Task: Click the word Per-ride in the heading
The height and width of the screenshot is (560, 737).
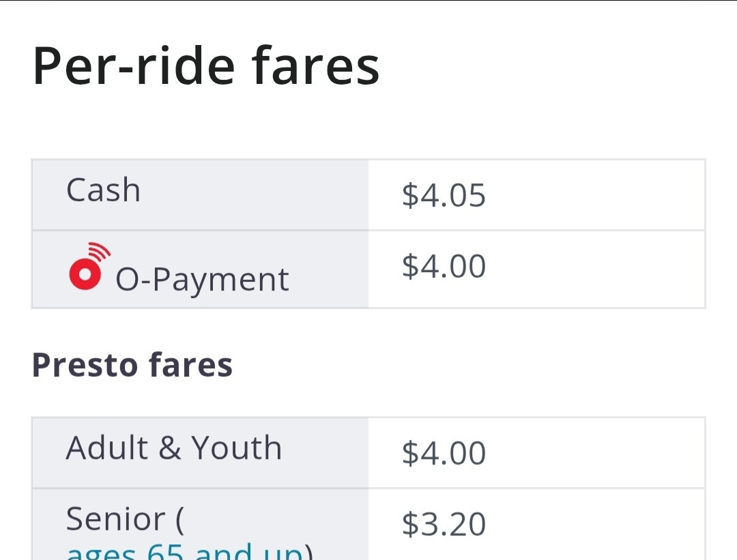Action: pyautogui.click(x=134, y=65)
